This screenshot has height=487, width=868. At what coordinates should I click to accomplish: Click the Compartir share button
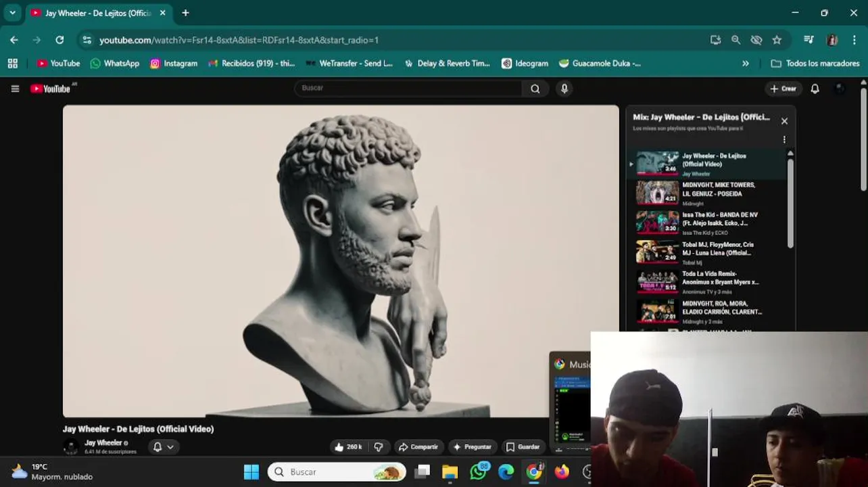pyautogui.click(x=418, y=446)
